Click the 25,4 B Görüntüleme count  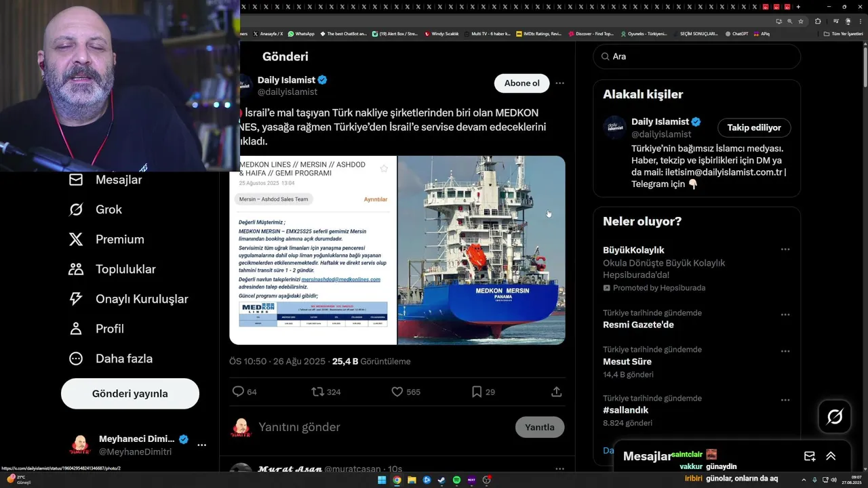372,361
